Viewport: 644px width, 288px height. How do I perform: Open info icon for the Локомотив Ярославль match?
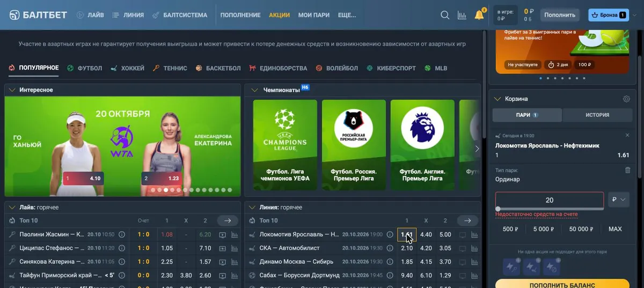(390, 234)
